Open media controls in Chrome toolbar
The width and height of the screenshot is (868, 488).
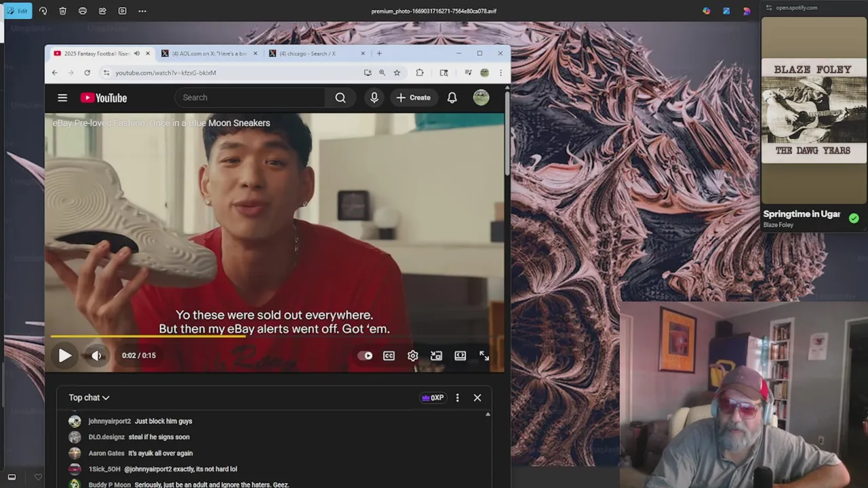[468, 73]
